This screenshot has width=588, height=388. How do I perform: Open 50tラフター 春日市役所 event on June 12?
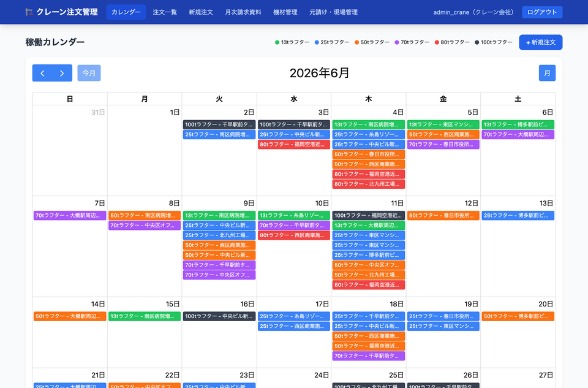[443, 215]
